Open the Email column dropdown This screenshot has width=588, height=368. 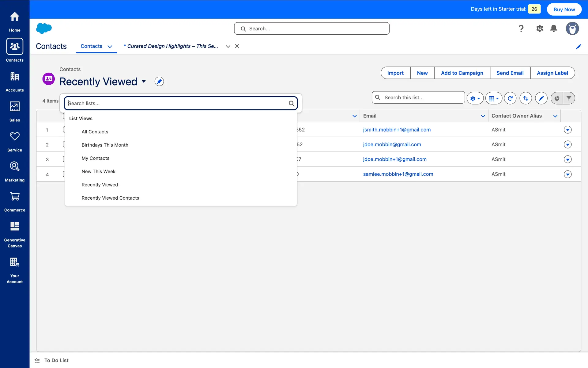pyautogui.click(x=483, y=116)
